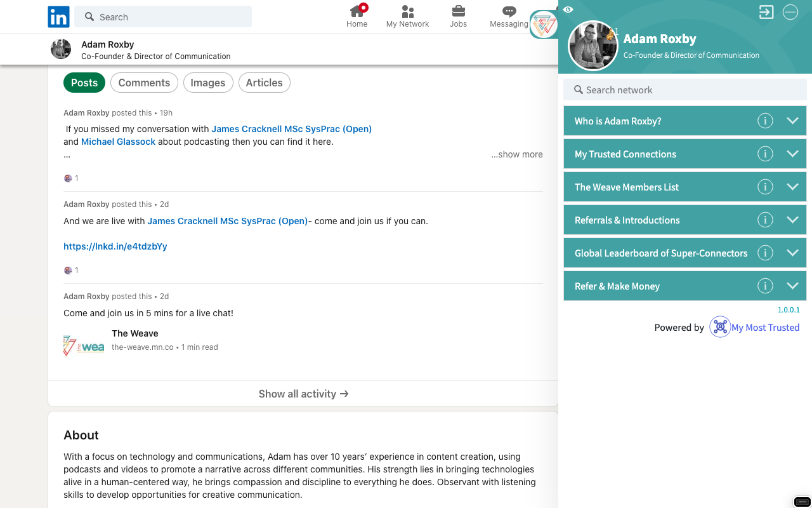
Task: Click the sidebar log out icon
Action: pyautogui.click(x=766, y=12)
